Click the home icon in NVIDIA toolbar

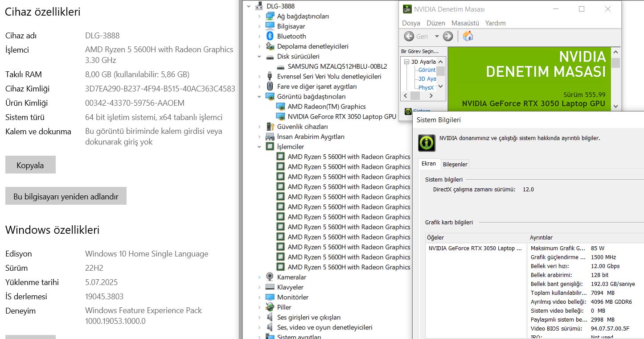(x=468, y=36)
